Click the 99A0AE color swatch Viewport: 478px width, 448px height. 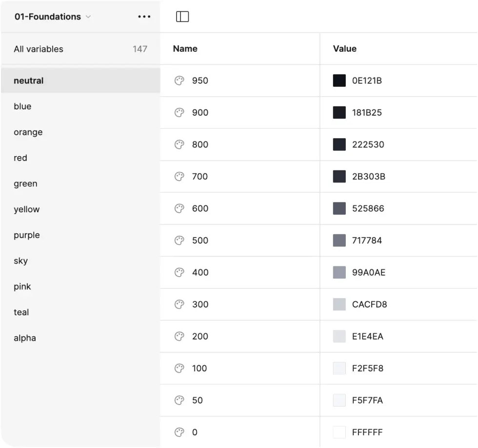click(339, 272)
